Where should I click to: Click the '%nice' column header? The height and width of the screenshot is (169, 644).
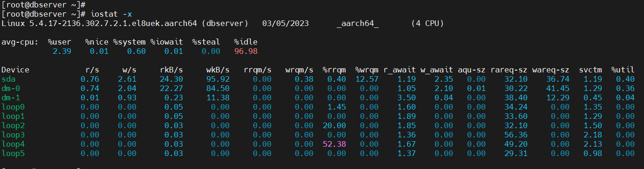pyautogui.click(x=97, y=42)
